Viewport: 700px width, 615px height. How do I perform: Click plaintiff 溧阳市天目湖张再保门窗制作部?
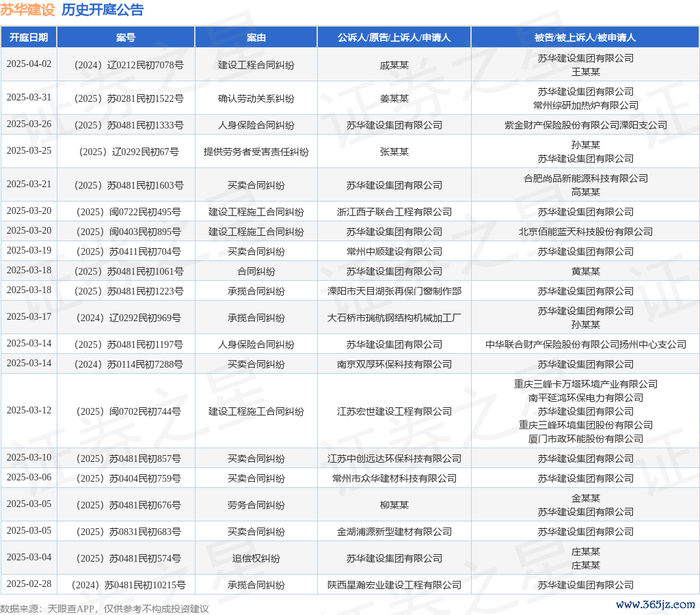click(394, 291)
